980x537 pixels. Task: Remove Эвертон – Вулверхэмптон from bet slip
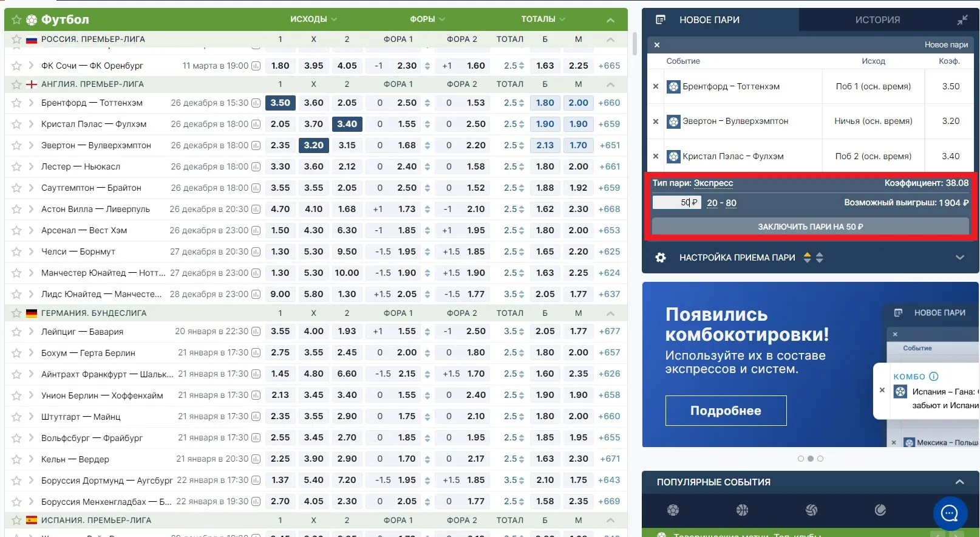656,121
